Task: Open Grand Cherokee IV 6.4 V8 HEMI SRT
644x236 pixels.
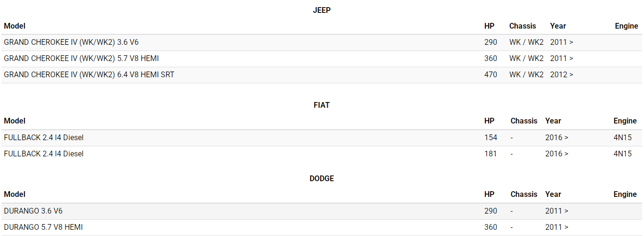Action: tap(89, 74)
